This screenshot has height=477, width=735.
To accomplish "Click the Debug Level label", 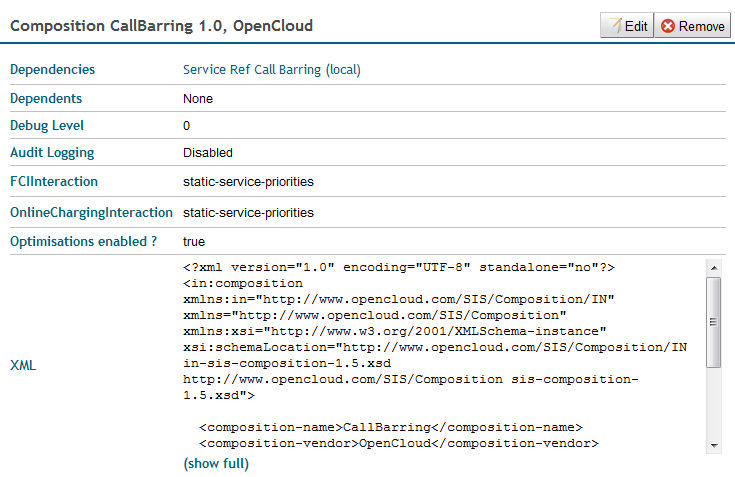I will coord(47,126).
